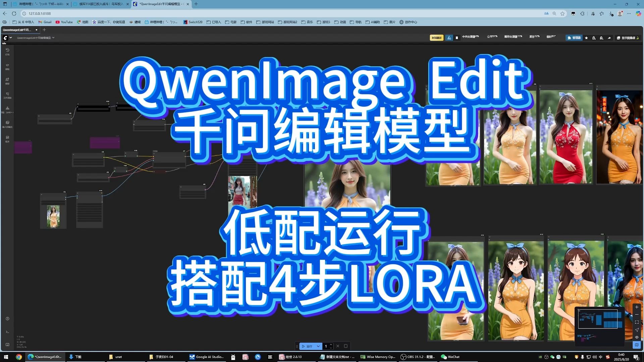644x362 pixels.
Task: Open the Switch520 bookmark
Action: (x=193, y=22)
